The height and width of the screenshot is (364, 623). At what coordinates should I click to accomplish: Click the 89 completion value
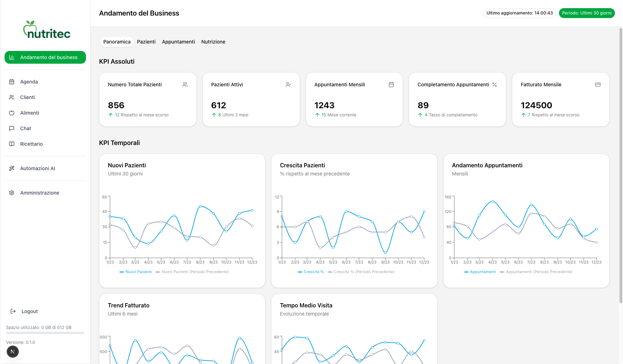(x=423, y=105)
